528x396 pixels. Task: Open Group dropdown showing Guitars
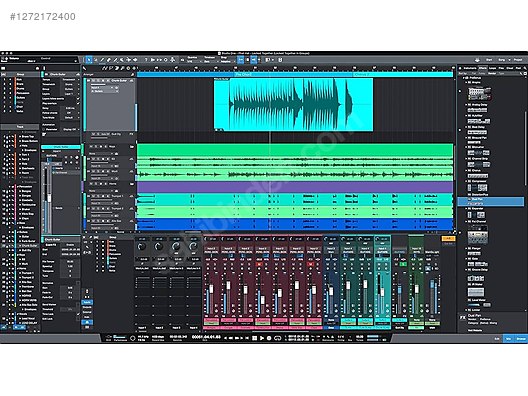pos(69,89)
